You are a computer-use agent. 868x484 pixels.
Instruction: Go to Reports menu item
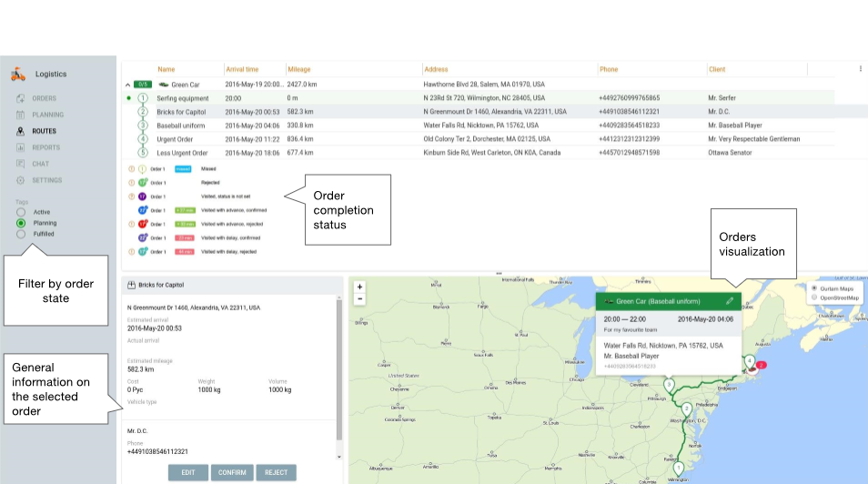45,147
